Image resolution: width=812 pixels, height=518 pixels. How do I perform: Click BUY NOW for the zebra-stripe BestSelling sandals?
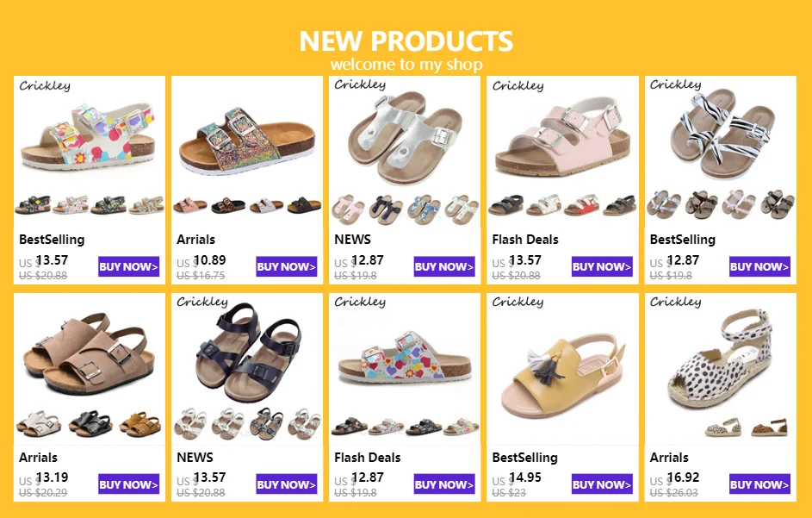tap(759, 266)
